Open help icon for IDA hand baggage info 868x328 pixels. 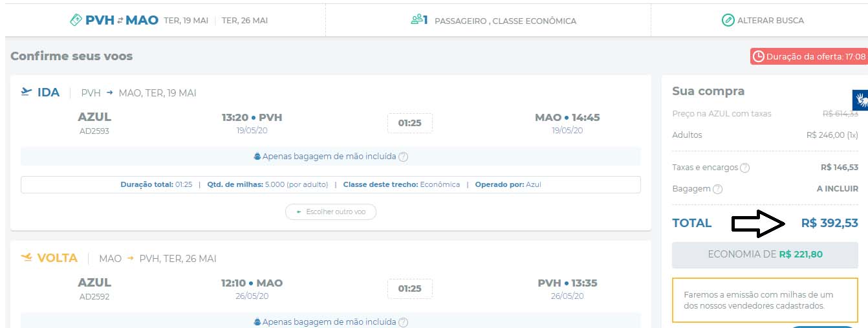(x=403, y=157)
